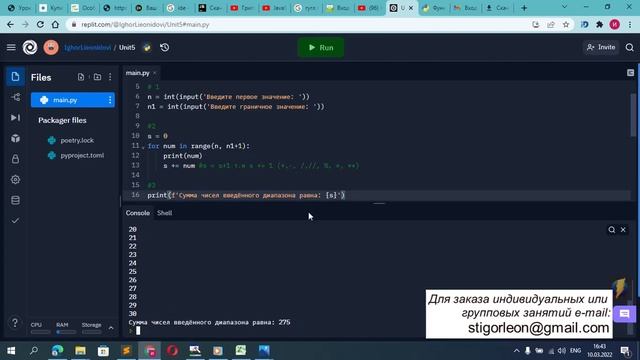This screenshot has height=360, width=640.
Task: Open search in the Replit header
Action: point(629,48)
